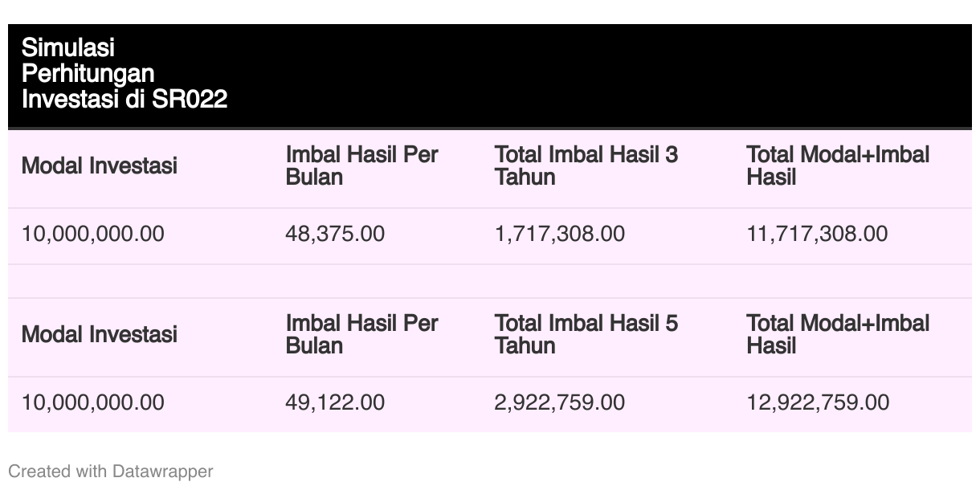This screenshot has width=980, height=490.
Task: Select the 'Modal Investasi' header in the 3-year section
Action: pyautogui.click(x=100, y=166)
